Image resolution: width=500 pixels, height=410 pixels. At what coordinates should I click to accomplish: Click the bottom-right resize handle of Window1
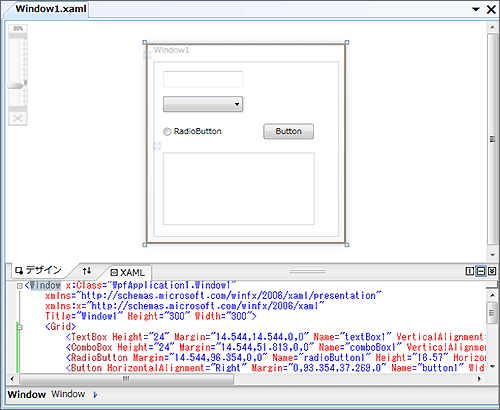[x=347, y=245]
